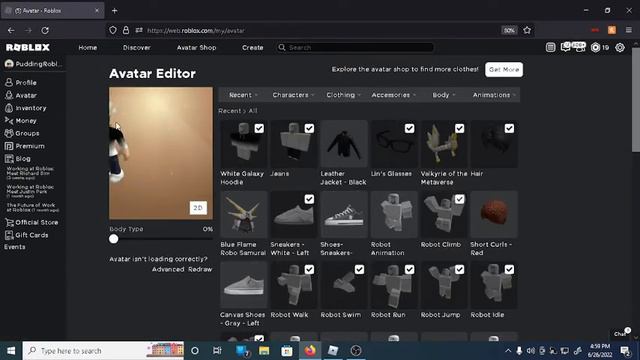This screenshot has height=360, width=640.
Task: Click the Redraw link
Action: (200, 269)
